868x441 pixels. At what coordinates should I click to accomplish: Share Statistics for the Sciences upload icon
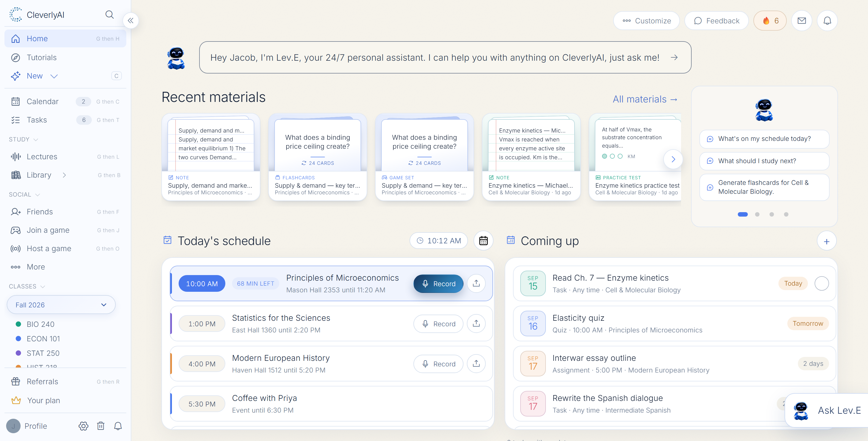pyautogui.click(x=476, y=323)
